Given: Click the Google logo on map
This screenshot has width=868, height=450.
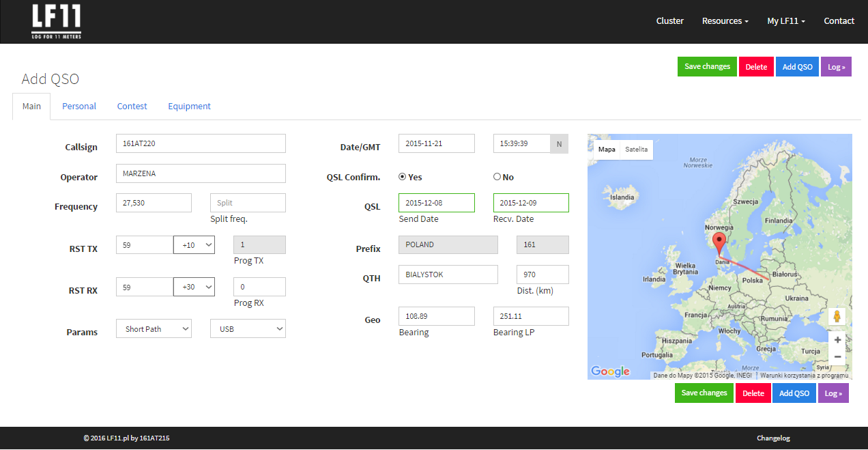Looking at the screenshot, I should 610,371.
